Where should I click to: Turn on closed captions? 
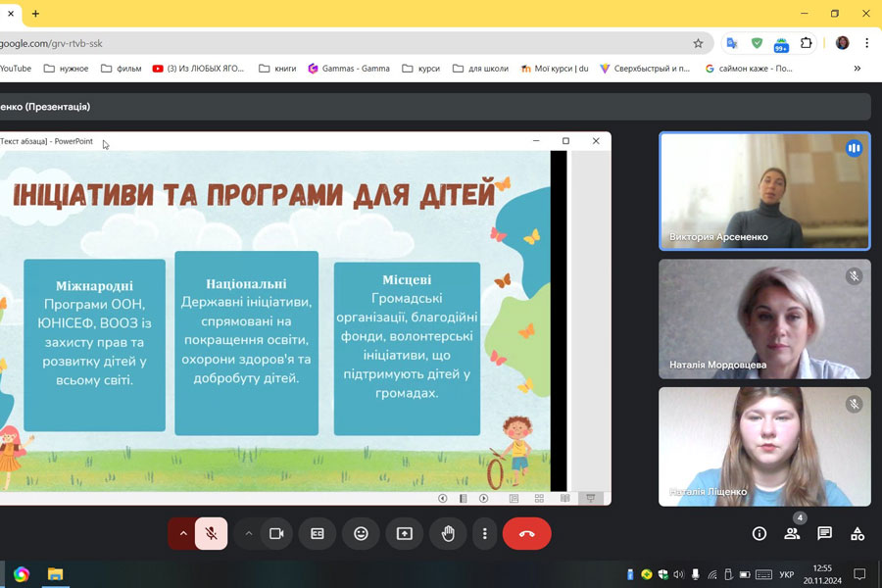coord(318,533)
